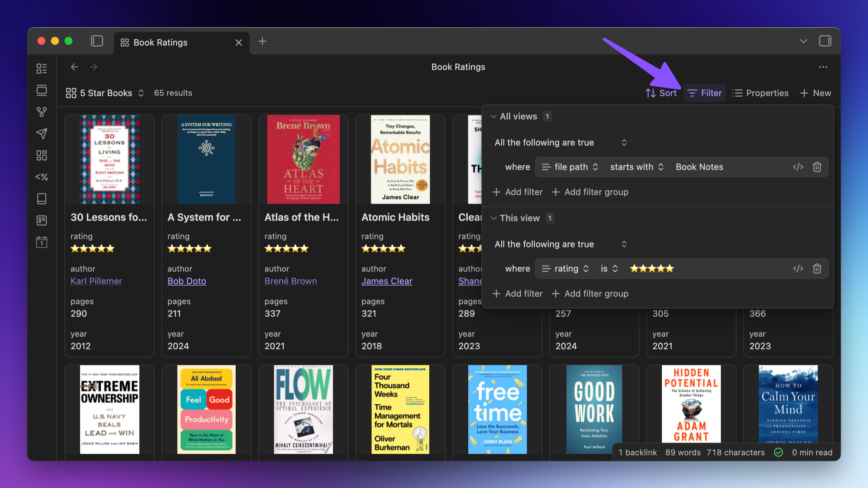Set the five-star rating filter value
868x488 pixels.
tap(652, 269)
